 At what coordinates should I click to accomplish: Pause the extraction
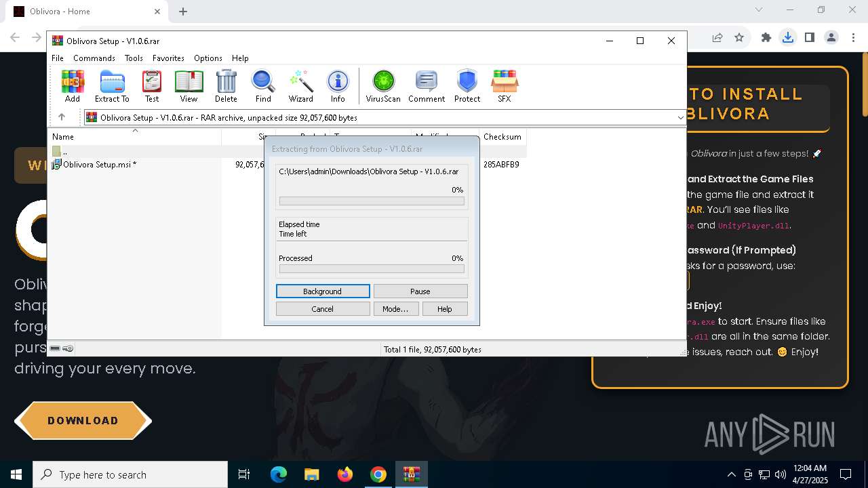click(420, 291)
